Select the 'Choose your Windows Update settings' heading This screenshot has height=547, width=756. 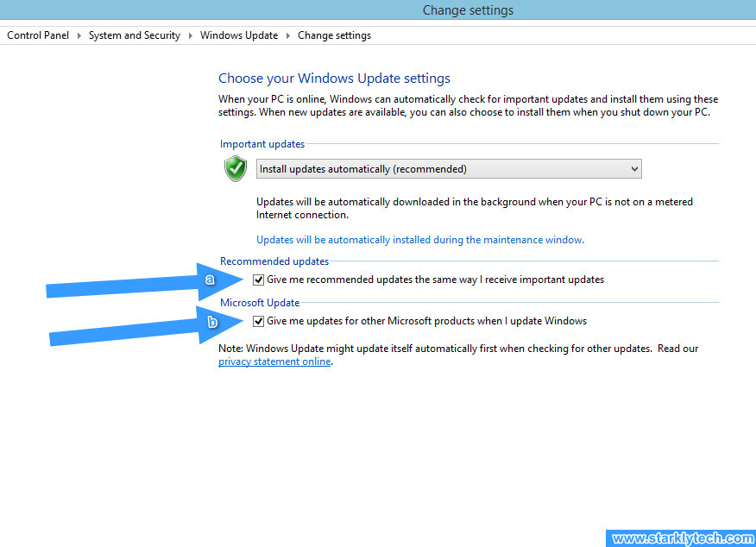coord(334,78)
